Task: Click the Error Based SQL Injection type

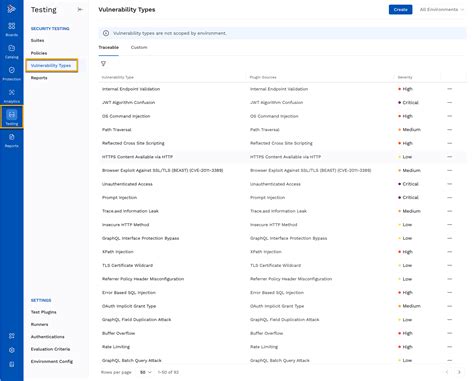Action: point(129,293)
